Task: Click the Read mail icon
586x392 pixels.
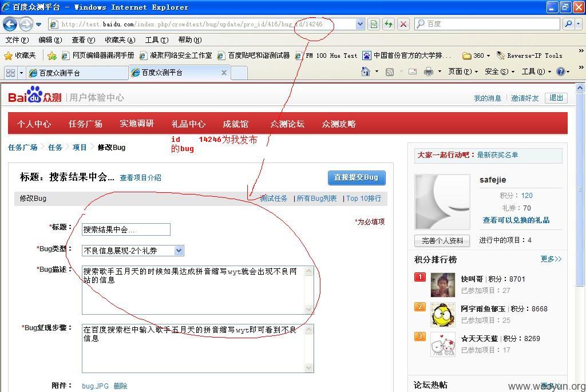Action: [413, 72]
